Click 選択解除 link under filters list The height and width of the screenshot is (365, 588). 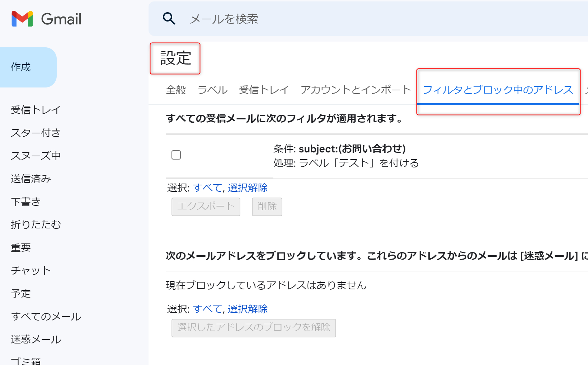(248, 188)
